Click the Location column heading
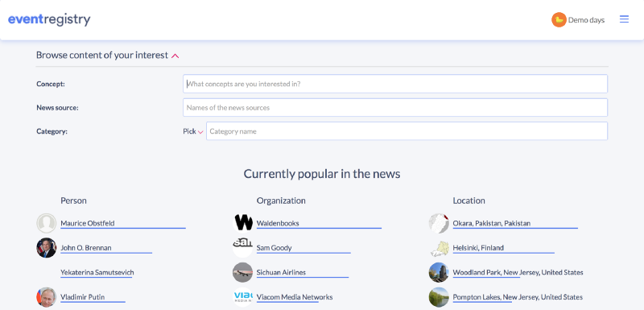644x310 pixels. 469,200
